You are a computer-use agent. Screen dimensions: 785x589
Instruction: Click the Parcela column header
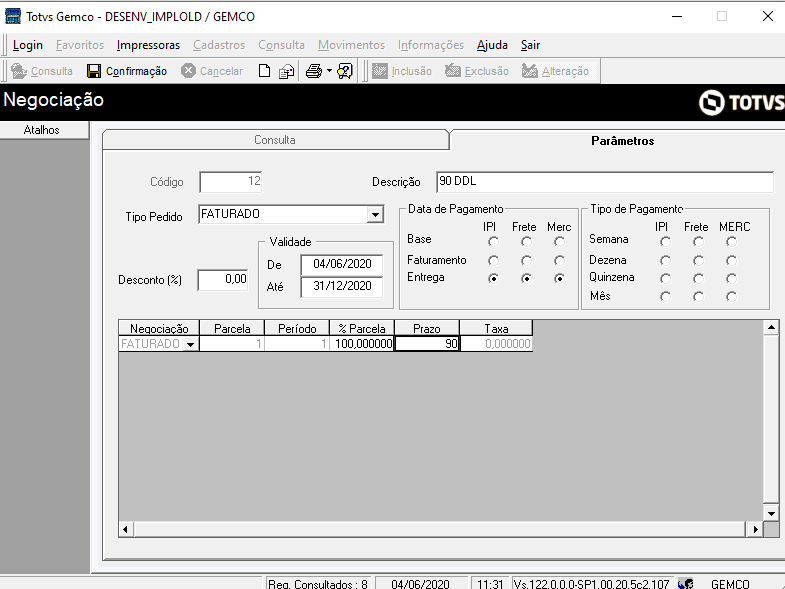coord(232,329)
